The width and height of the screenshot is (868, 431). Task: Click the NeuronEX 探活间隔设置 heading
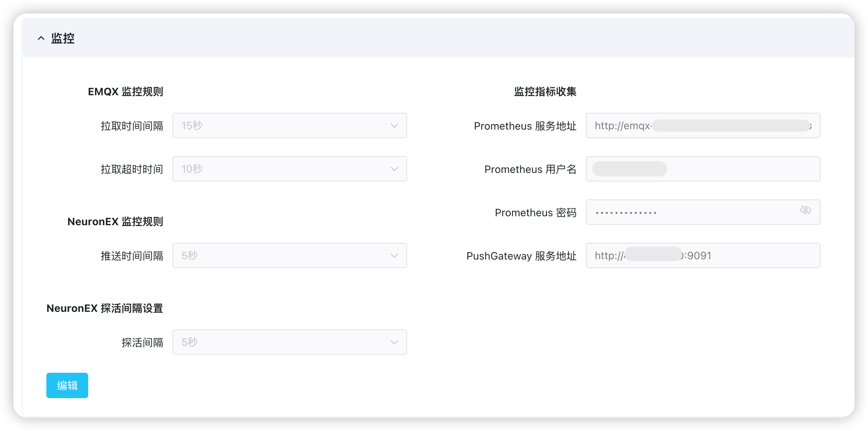pos(105,308)
